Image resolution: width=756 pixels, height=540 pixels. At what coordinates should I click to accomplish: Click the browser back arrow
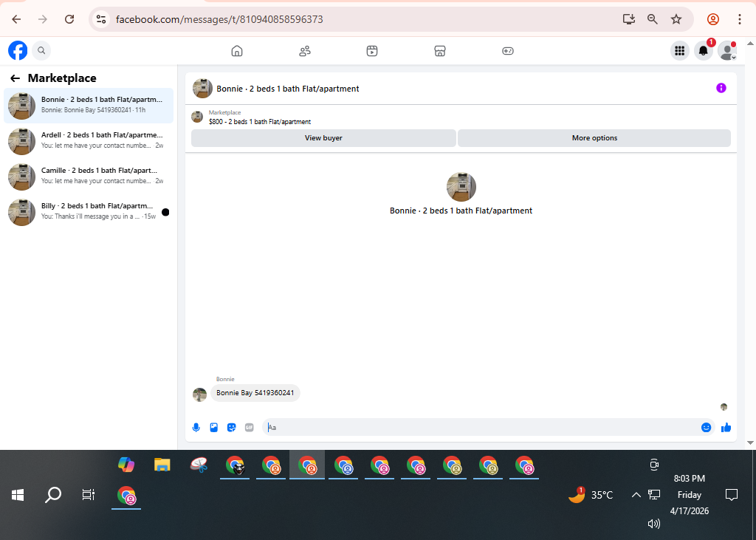point(16,19)
